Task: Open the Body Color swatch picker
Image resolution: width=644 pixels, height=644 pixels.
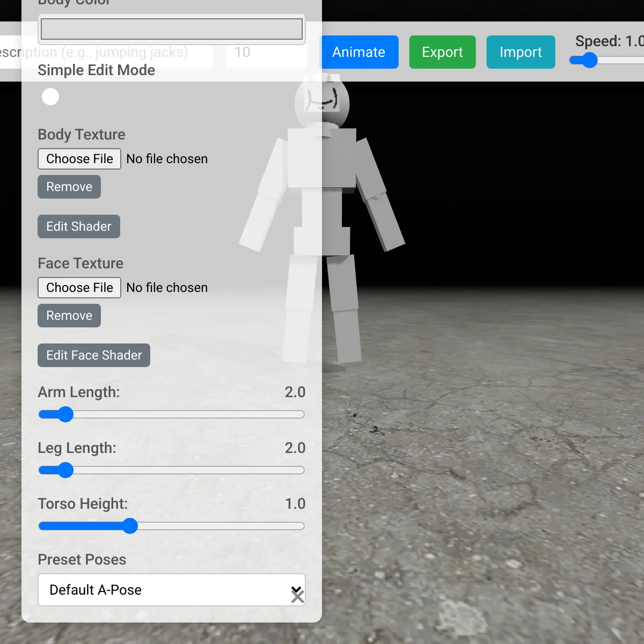Action: click(x=172, y=29)
